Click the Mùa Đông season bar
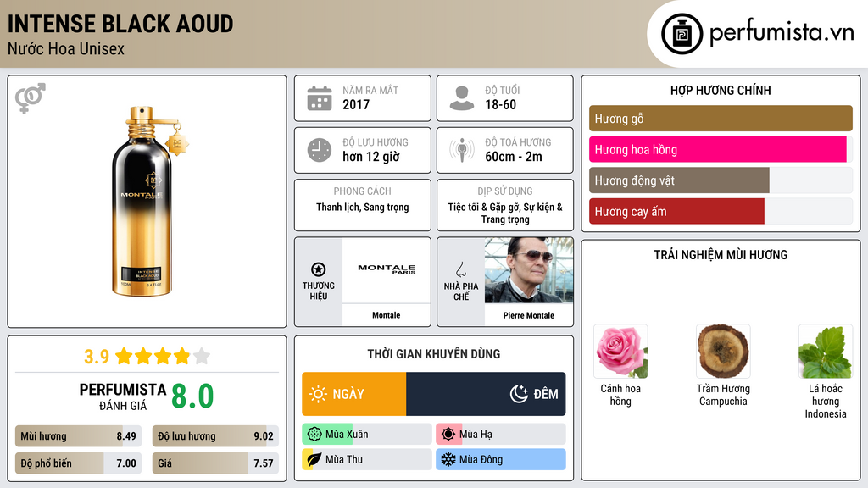Image resolution: width=868 pixels, height=488 pixels. (x=500, y=460)
